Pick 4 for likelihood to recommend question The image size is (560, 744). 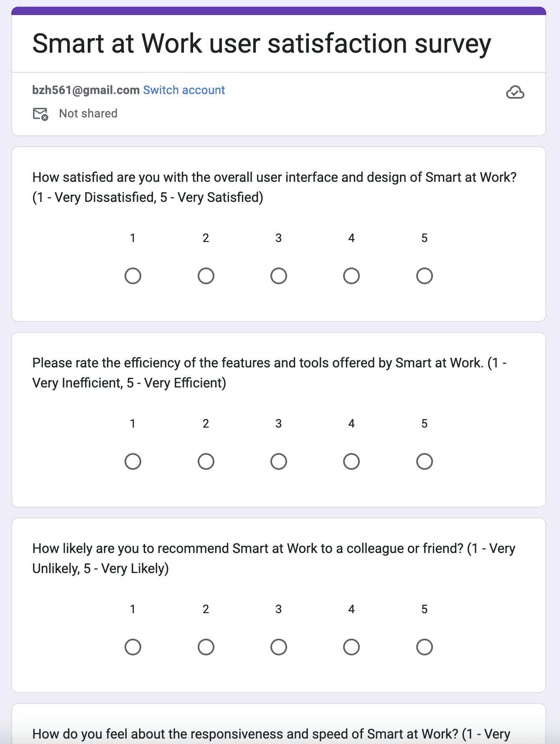click(351, 647)
